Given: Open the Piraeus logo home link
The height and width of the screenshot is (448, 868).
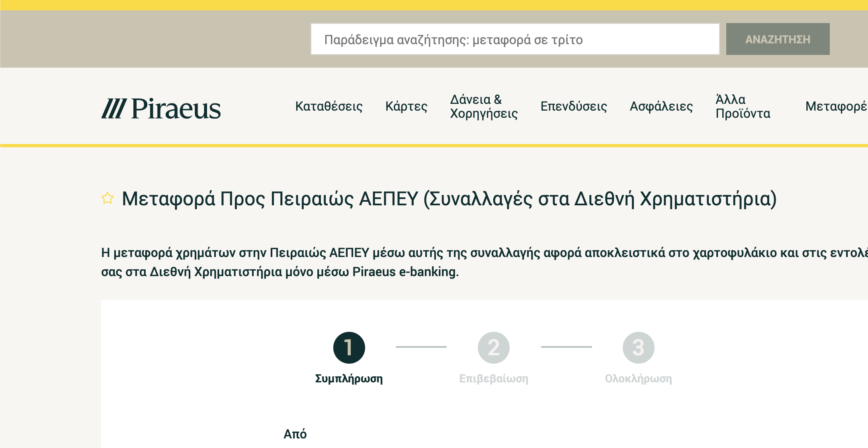Looking at the screenshot, I should 161,109.
